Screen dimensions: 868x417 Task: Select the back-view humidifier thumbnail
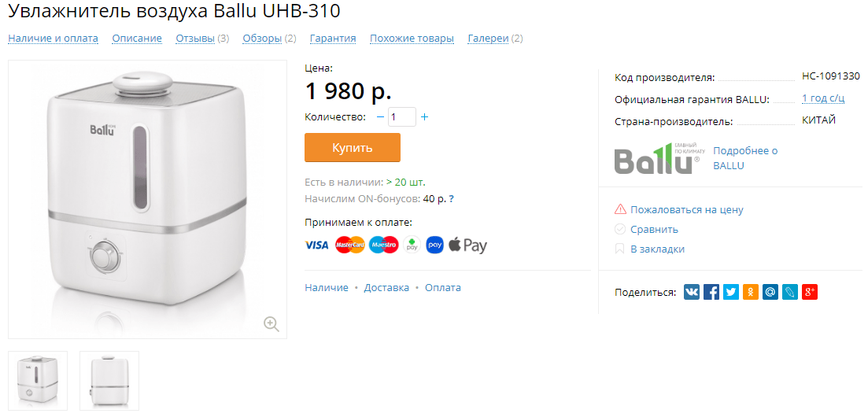(109, 381)
